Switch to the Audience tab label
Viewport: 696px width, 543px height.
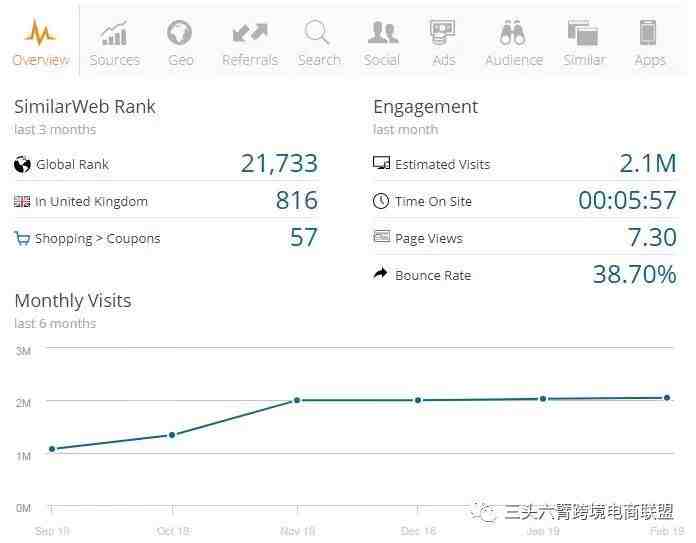click(514, 60)
